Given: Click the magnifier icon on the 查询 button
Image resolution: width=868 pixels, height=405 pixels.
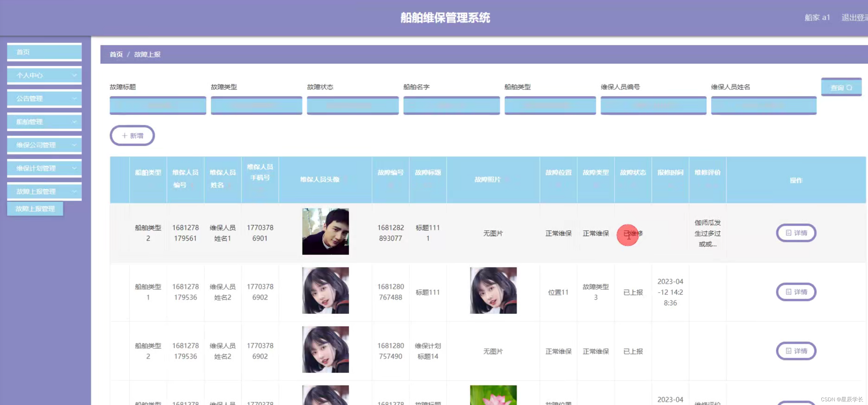Looking at the screenshot, I should pos(849,87).
